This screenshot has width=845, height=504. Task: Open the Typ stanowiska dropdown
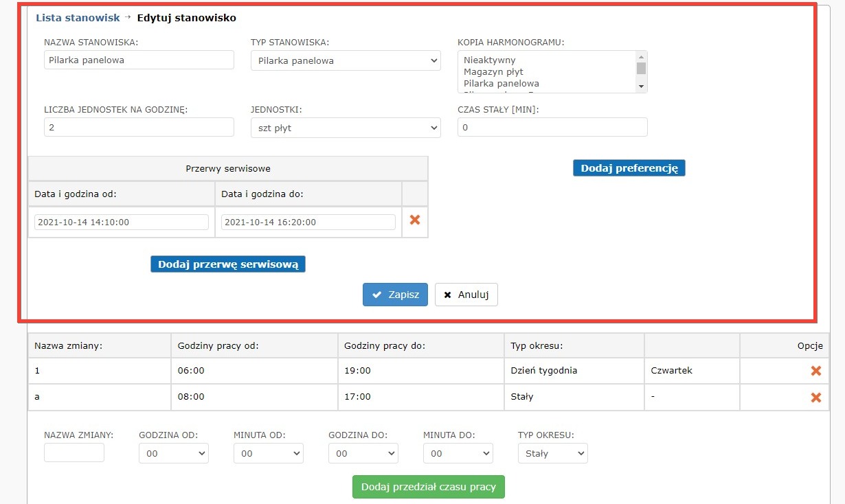pyautogui.click(x=345, y=60)
